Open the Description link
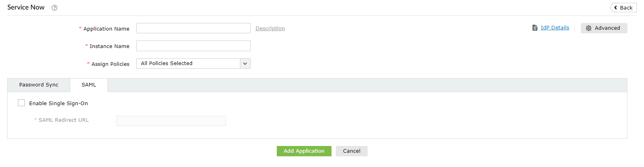 click(270, 29)
